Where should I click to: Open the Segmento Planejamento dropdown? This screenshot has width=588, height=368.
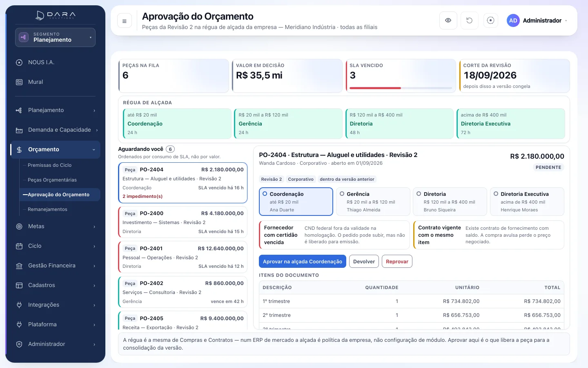[55, 37]
